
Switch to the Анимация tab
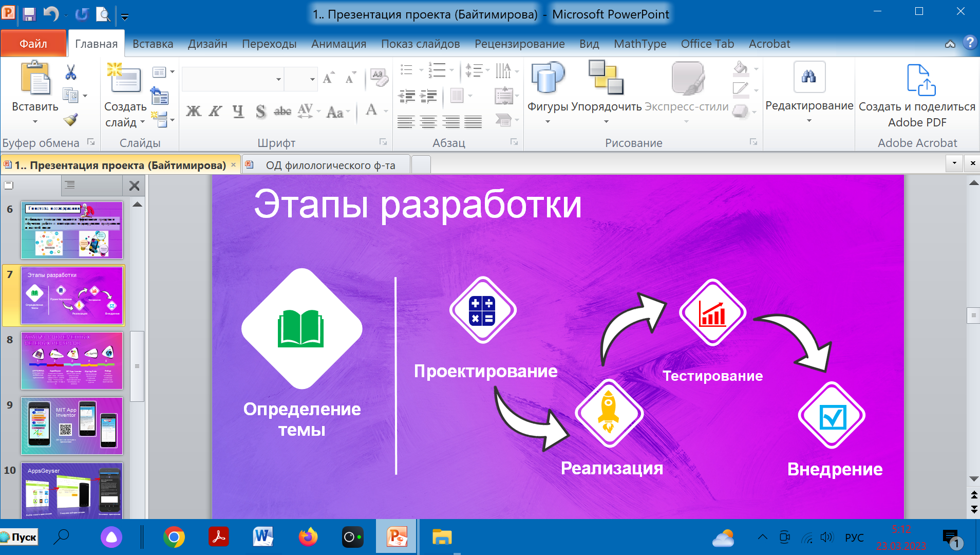pyautogui.click(x=338, y=44)
